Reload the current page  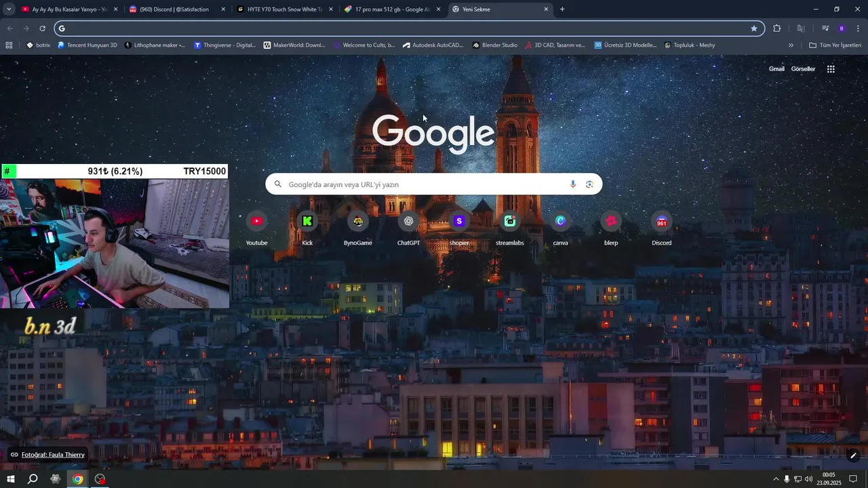42,28
